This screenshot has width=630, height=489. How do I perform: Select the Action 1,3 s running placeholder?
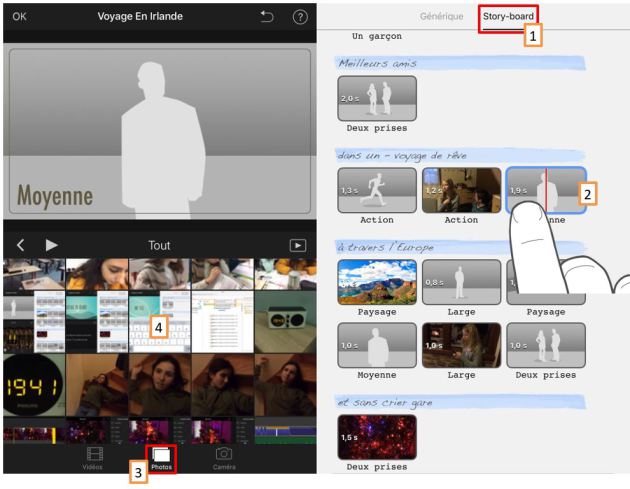(x=377, y=190)
